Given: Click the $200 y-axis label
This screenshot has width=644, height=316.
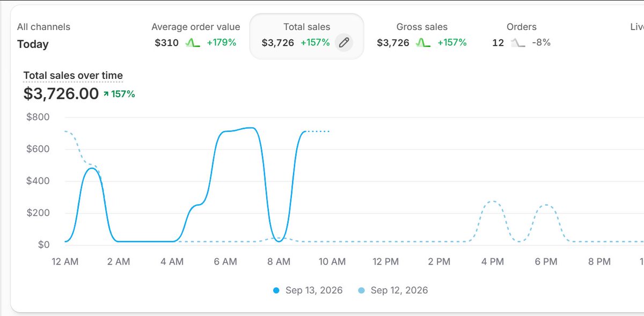Looking at the screenshot, I should pyautogui.click(x=38, y=213).
